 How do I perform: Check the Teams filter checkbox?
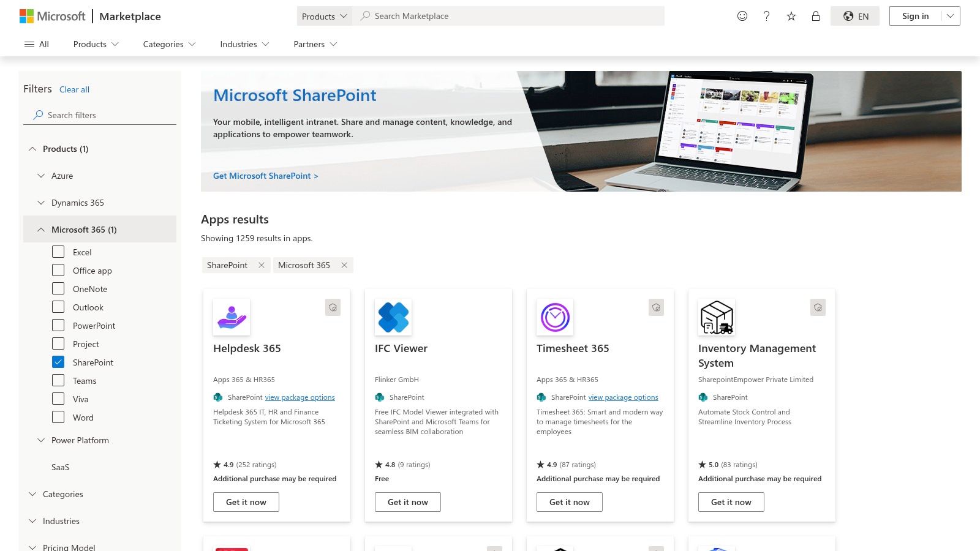coord(58,380)
